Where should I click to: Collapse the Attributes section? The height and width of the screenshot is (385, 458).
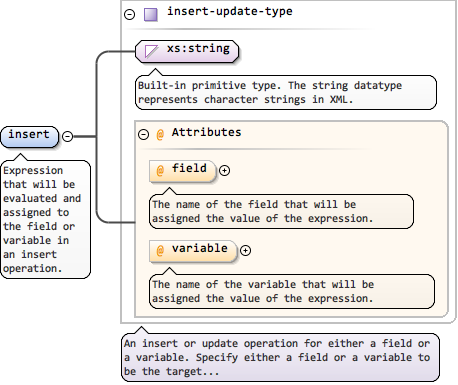click(143, 134)
